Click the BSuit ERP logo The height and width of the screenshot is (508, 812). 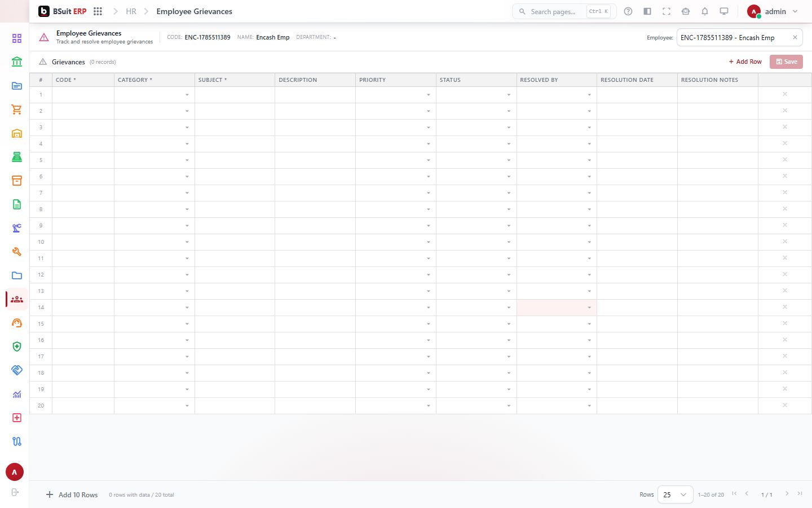point(63,11)
